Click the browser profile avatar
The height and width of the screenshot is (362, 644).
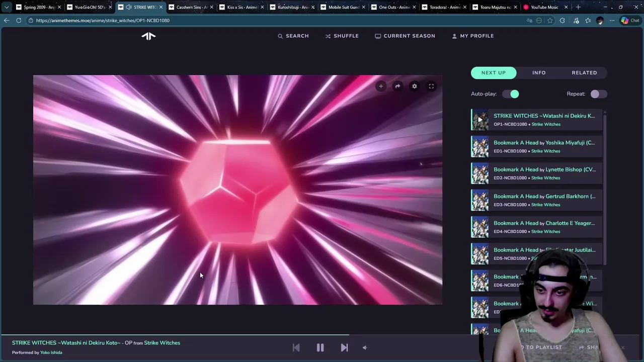pos(600,21)
